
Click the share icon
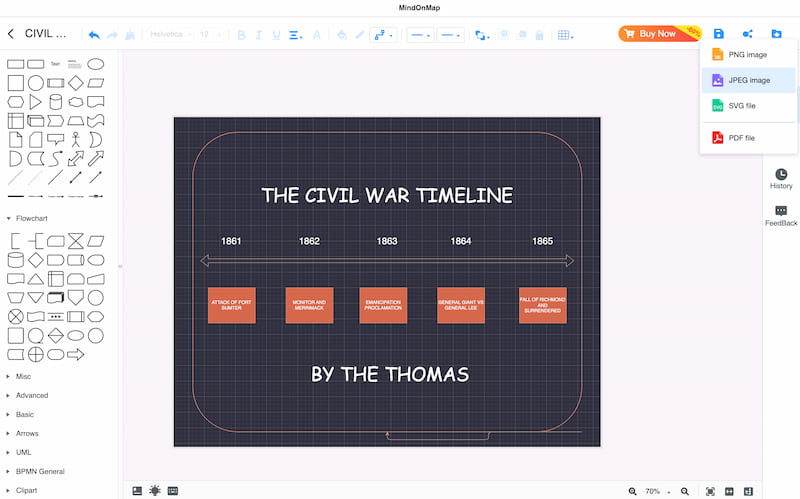[747, 34]
